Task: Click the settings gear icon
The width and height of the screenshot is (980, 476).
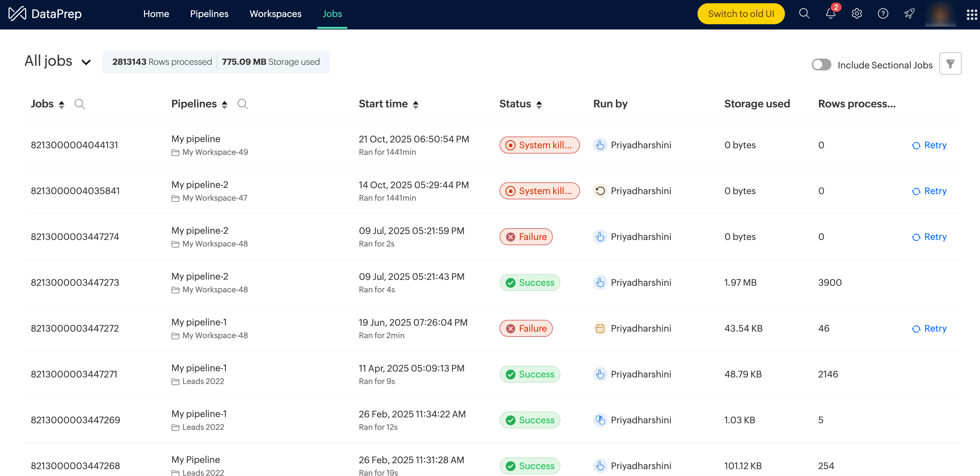Action: click(856, 14)
